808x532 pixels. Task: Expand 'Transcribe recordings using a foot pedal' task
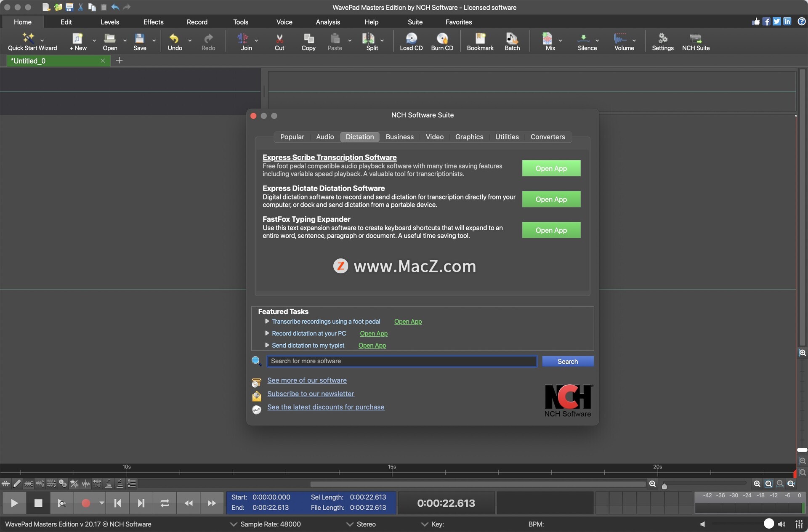pos(267,321)
